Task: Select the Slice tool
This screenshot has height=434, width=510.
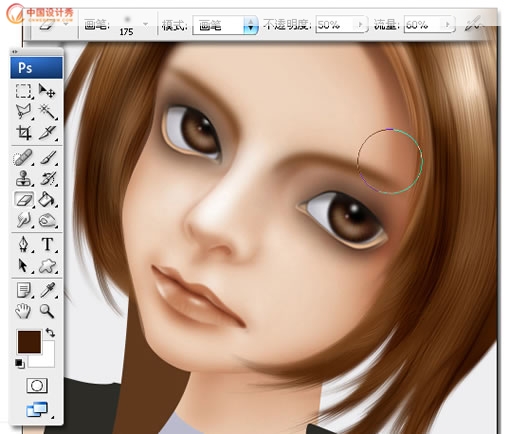Action: [x=47, y=132]
